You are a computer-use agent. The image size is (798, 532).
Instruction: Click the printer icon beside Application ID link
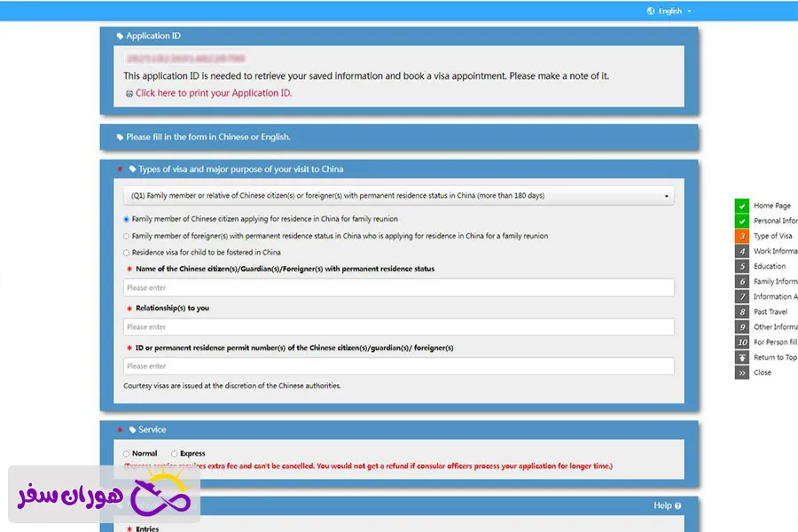point(129,93)
